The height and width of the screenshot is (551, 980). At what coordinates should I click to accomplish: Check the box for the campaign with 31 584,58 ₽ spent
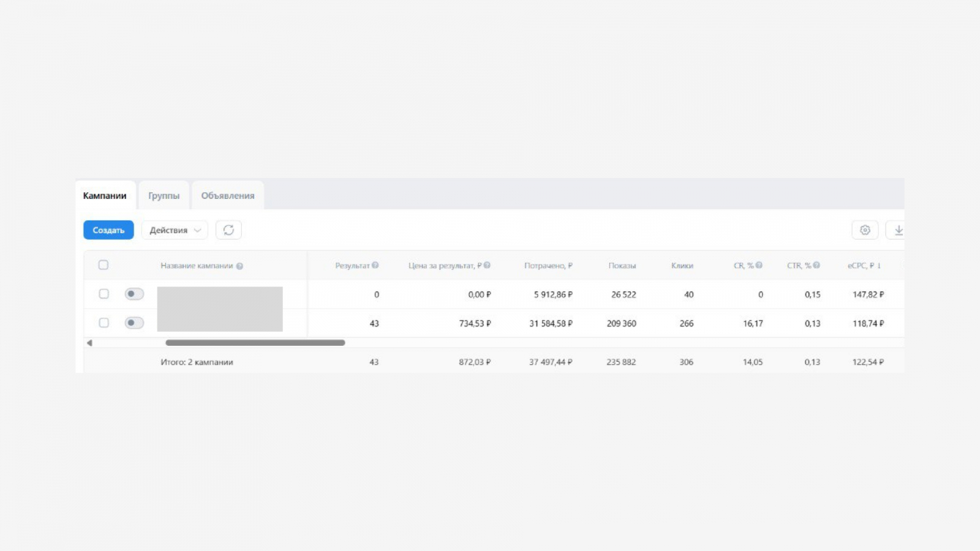pos(104,323)
